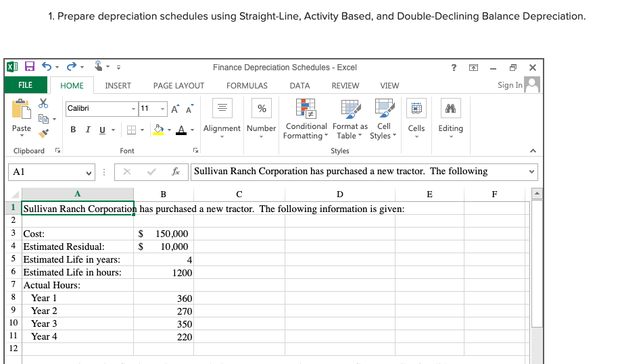Image resolution: width=622 pixels, height=364 pixels.
Task: Click the Save icon in quick access toolbar
Action: click(x=29, y=67)
